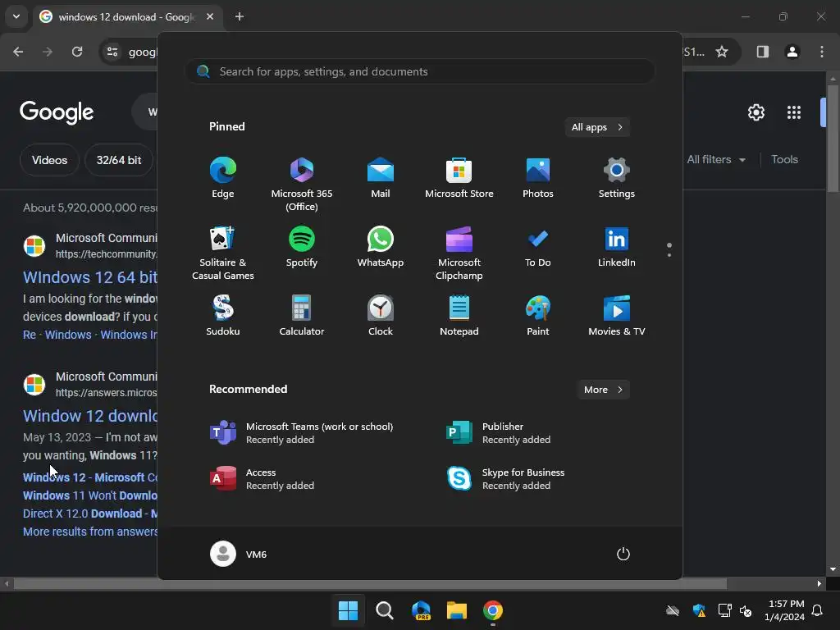Click the Google logo
Screen dimensions: 840x630
(57, 112)
